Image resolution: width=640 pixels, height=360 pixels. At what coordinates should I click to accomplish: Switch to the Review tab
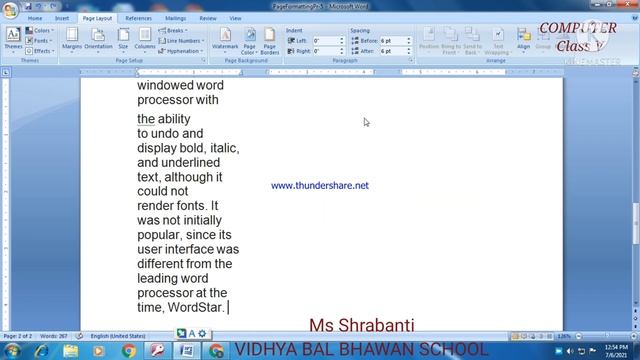(x=208, y=18)
